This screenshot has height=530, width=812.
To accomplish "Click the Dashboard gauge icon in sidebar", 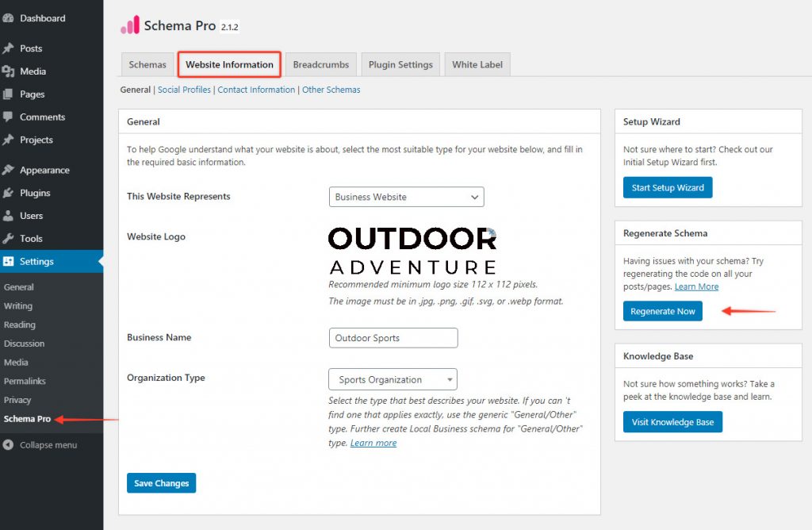I will [x=8, y=18].
